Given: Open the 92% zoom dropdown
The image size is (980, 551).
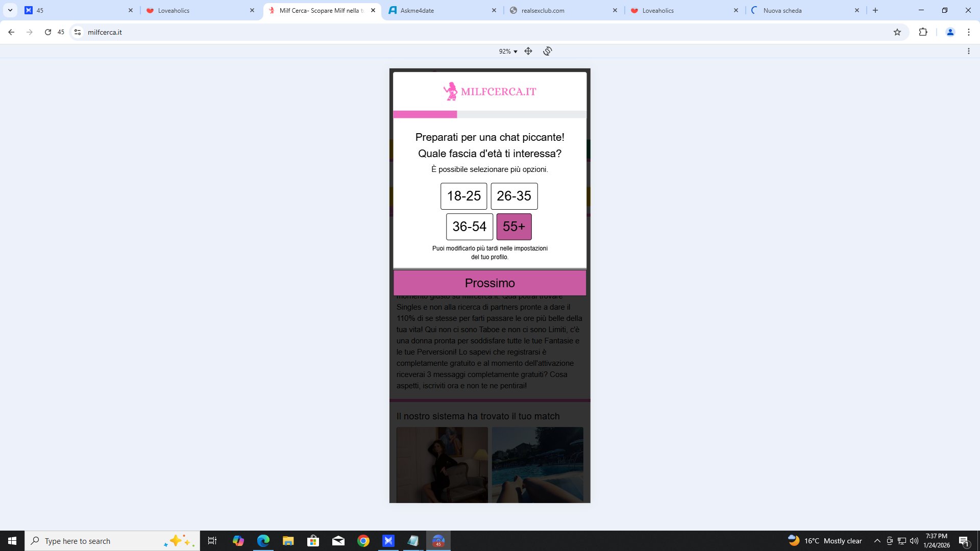Looking at the screenshot, I should (508, 52).
